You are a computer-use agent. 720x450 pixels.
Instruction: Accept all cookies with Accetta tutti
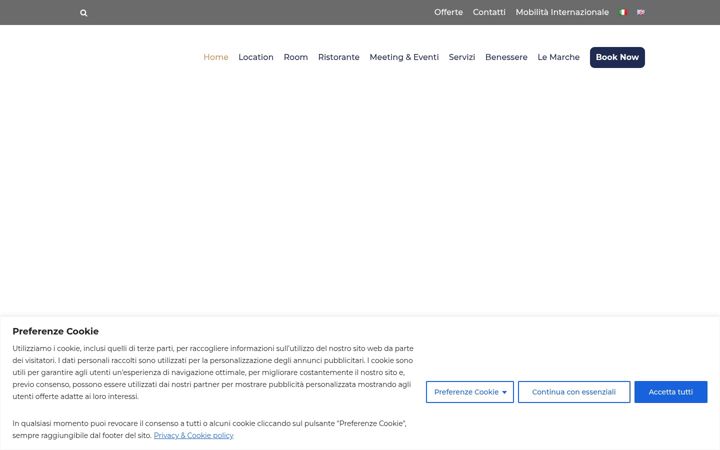pyautogui.click(x=671, y=392)
